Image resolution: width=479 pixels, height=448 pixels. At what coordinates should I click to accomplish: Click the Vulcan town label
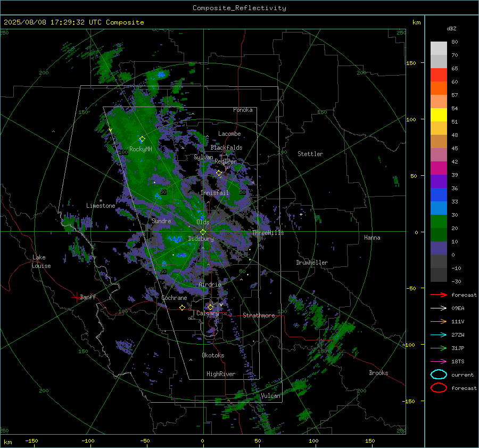[x=270, y=396]
